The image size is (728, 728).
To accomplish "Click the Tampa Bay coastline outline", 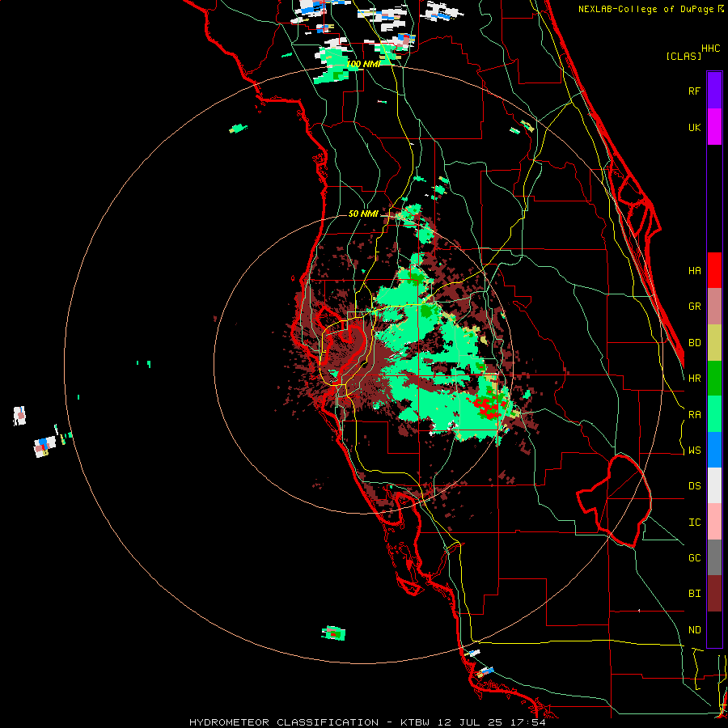I will (345, 346).
